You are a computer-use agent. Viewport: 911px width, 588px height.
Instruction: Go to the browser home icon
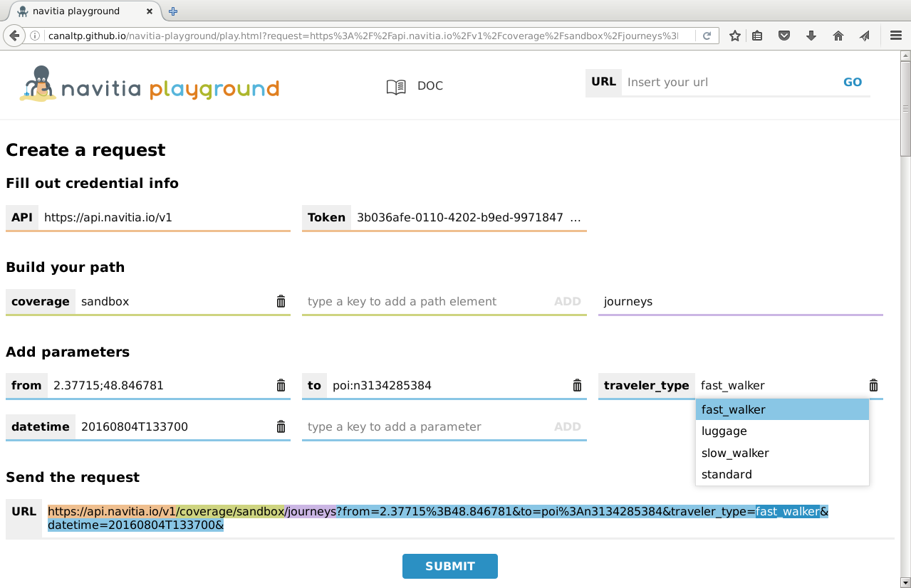coord(838,36)
